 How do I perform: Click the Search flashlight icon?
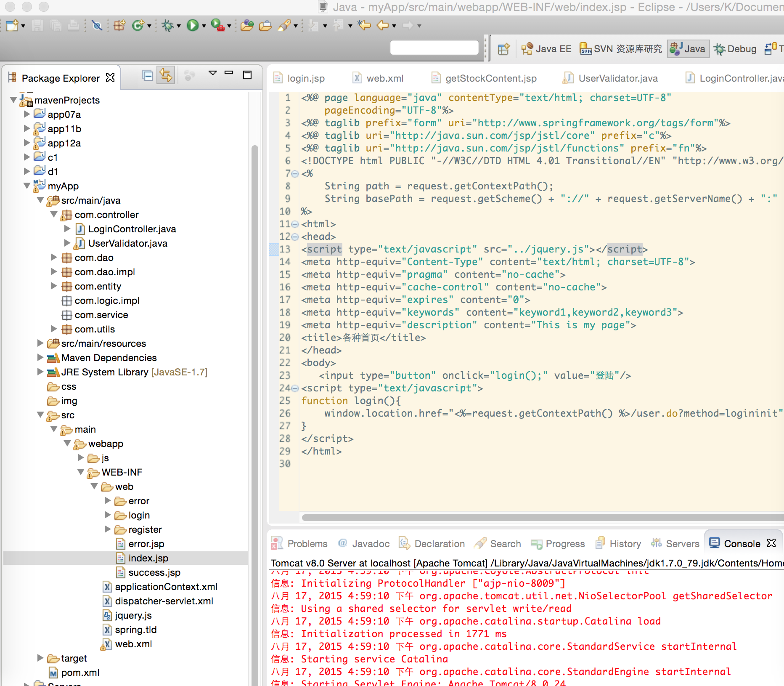284,26
